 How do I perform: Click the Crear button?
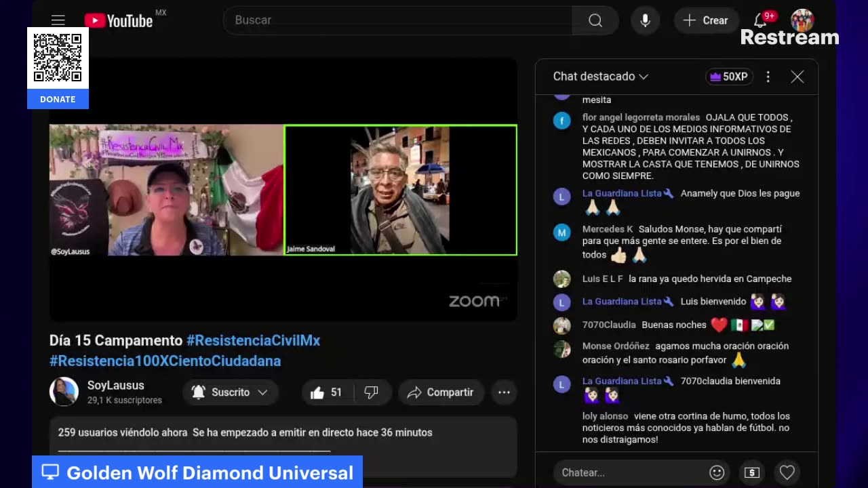(706, 20)
